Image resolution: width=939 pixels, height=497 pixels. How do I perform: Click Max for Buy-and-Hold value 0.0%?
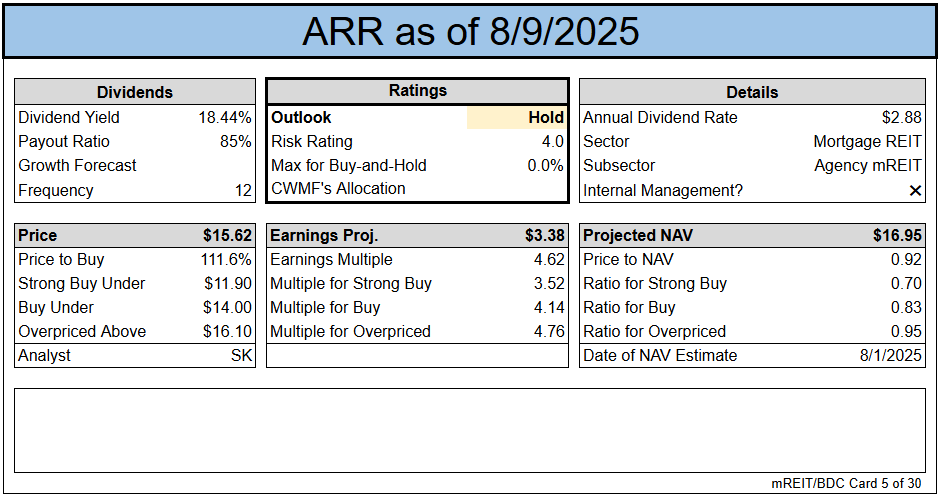[546, 165]
